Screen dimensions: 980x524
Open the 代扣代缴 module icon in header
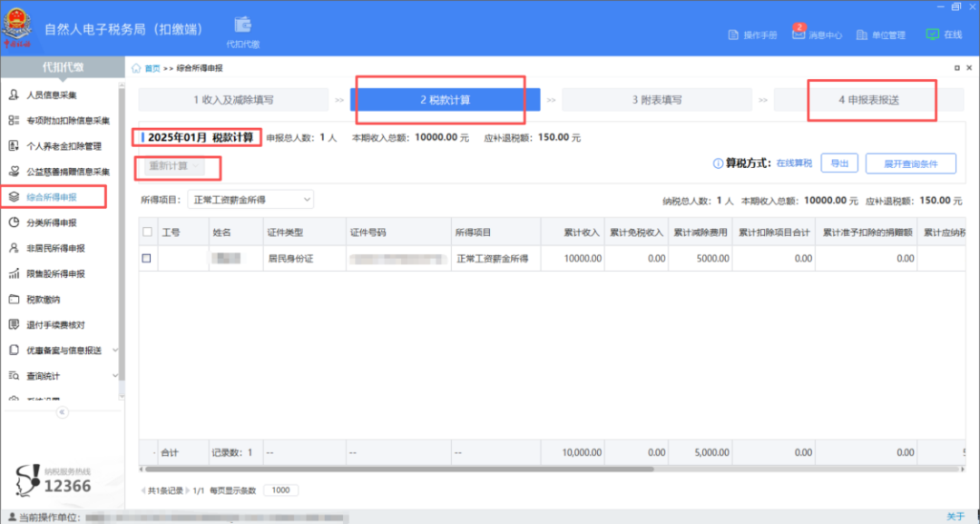tap(242, 26)
